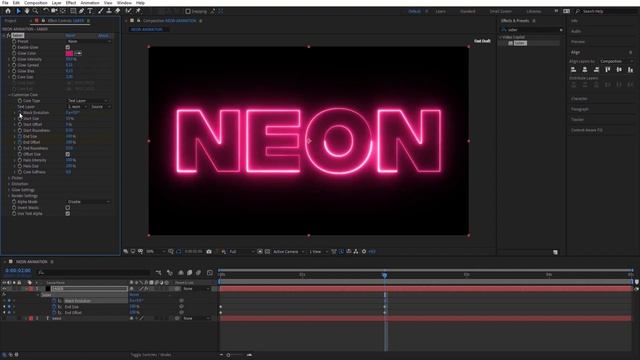This screenshot has height=360, width=640.
Task: Open the composition mini-flowchart icon in timeline
Action: point(158,272)
